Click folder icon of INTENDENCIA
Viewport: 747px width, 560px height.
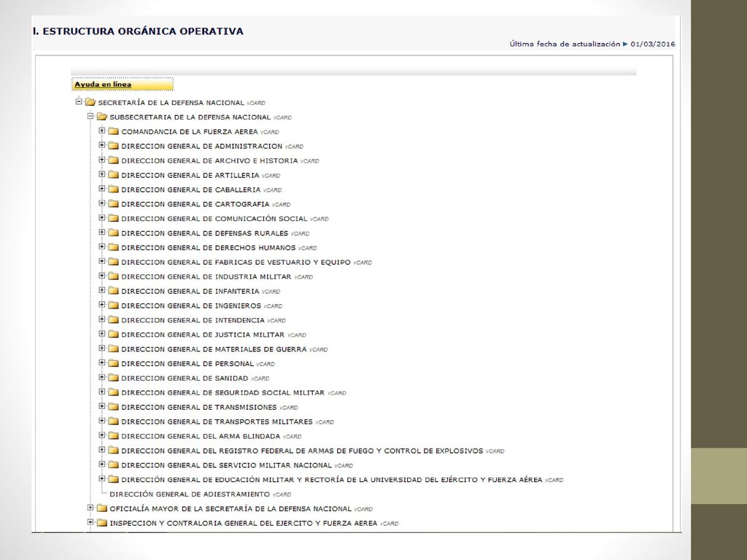(x=113, y=319)
